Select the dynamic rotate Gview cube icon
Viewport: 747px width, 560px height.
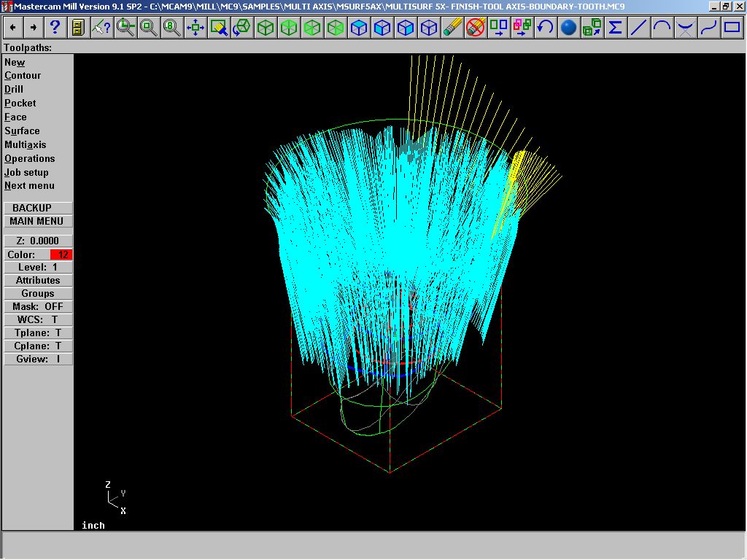[x=242, y=28]
